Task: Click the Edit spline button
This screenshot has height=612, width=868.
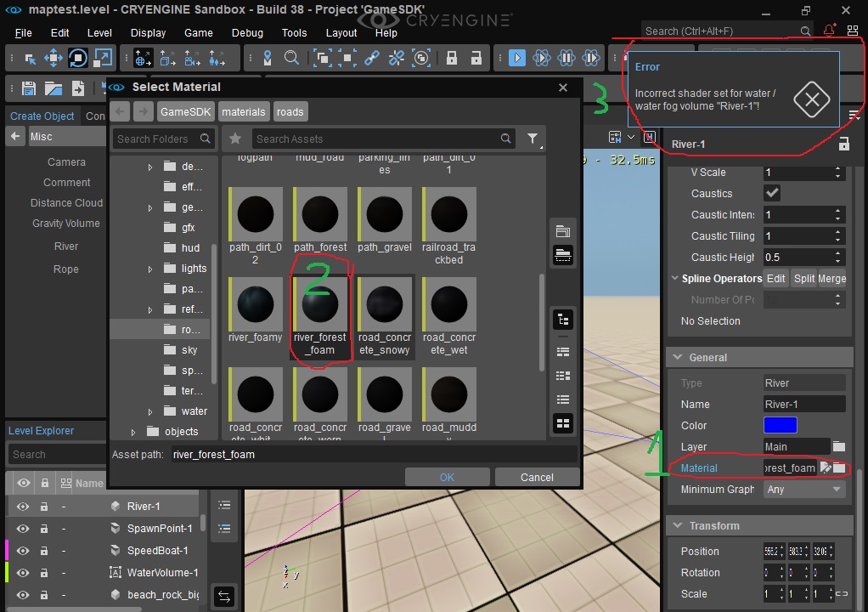Action: pyautogui.click(x=775, y=278)
